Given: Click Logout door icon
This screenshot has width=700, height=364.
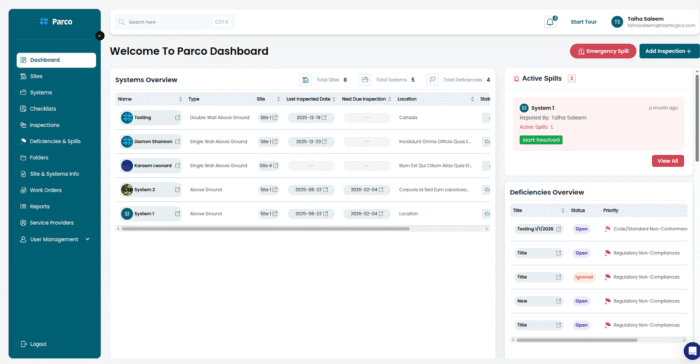Looking at the screenshot, I should tap(24, 344).
